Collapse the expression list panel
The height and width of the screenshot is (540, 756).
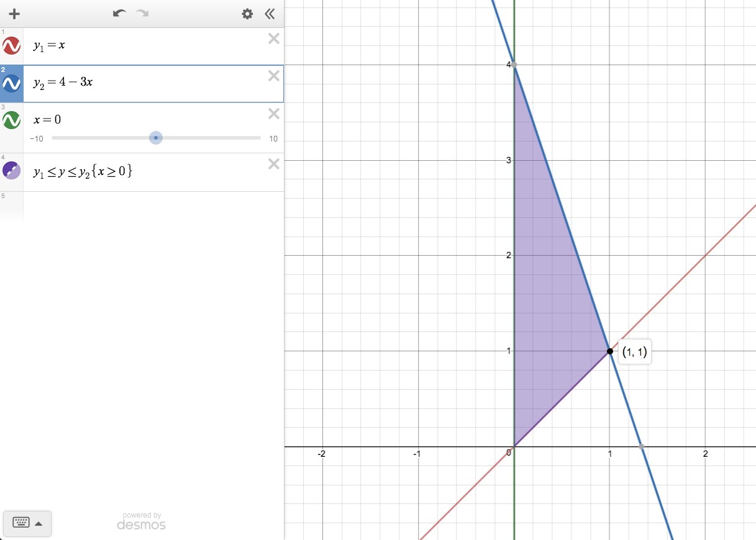tap(270, 14)
